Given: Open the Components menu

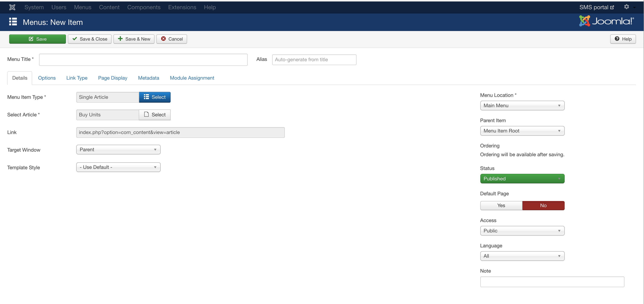Looking at the screenshot, I should (x=144, y=7).
